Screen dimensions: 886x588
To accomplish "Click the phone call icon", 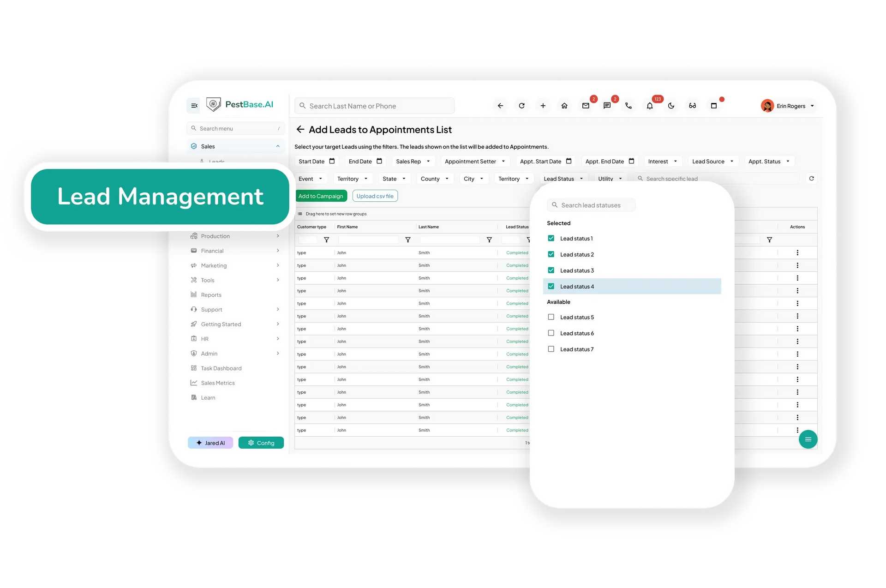I will [x=628, y=106].
